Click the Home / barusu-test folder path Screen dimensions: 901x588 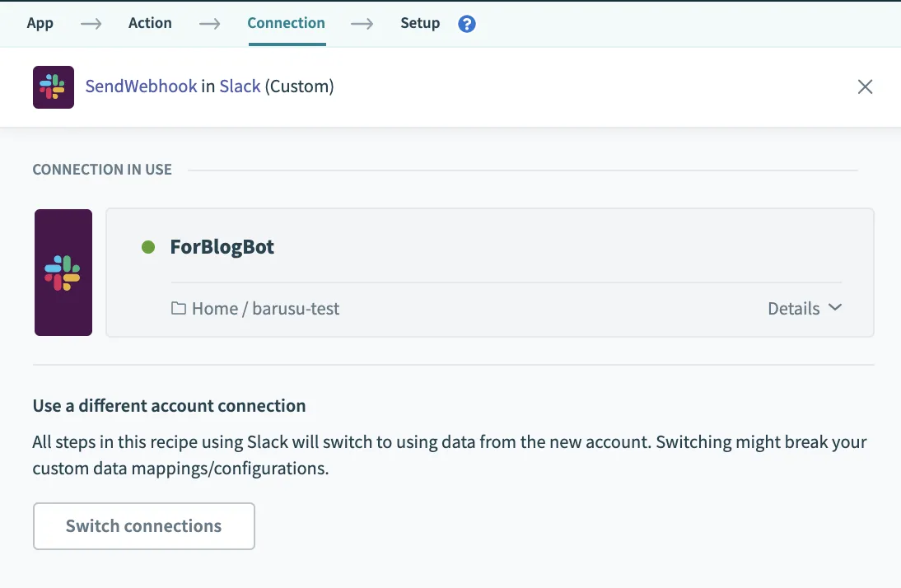(x=265, y=309)
